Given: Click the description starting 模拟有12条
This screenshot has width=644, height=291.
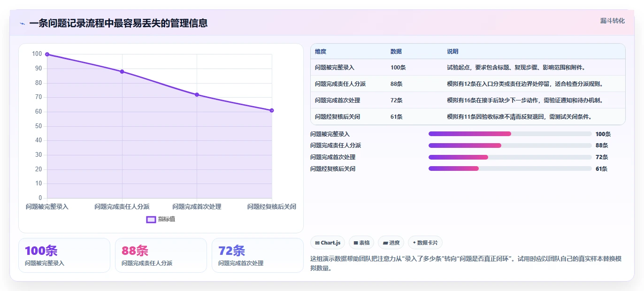Looking at the screenshot, I should tap(525, 84).
